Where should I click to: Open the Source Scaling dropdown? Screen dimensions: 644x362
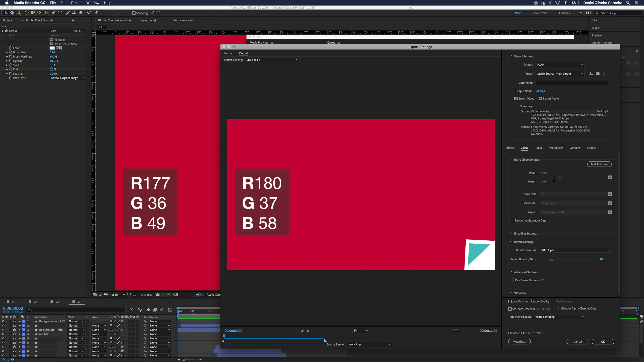click(x=272, y=60)
